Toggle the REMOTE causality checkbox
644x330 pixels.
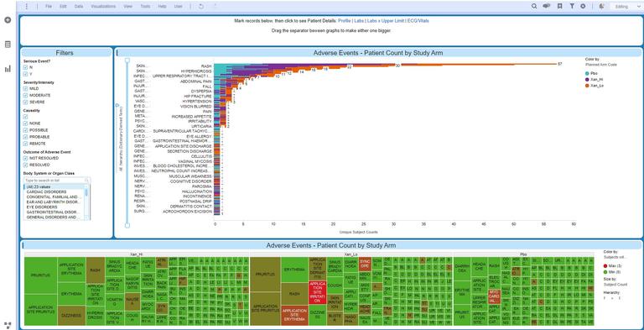(25, 144)
